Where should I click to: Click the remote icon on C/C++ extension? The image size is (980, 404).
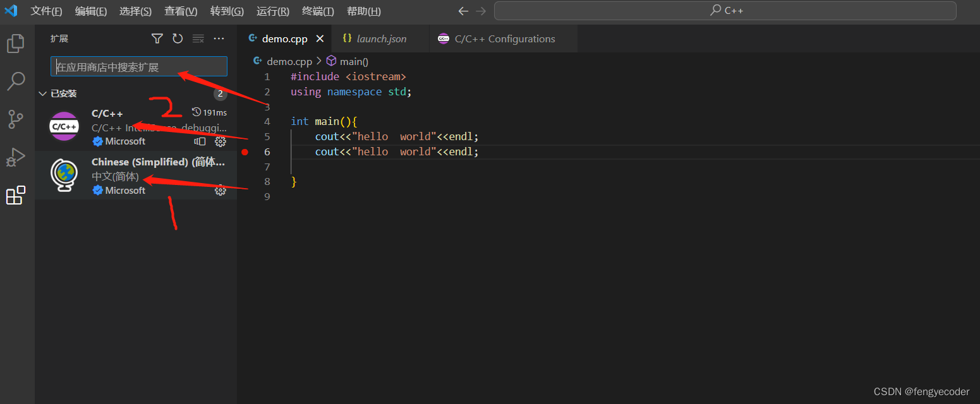pos(200,141)
